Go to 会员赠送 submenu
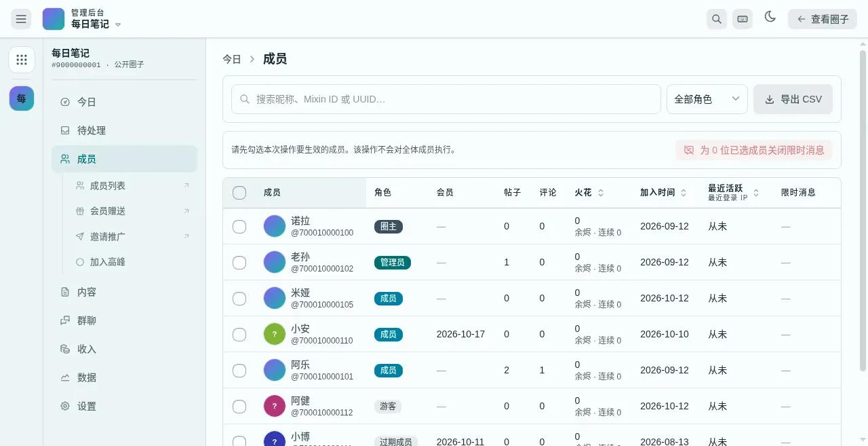The image size is (868, 446). point(132,211)
